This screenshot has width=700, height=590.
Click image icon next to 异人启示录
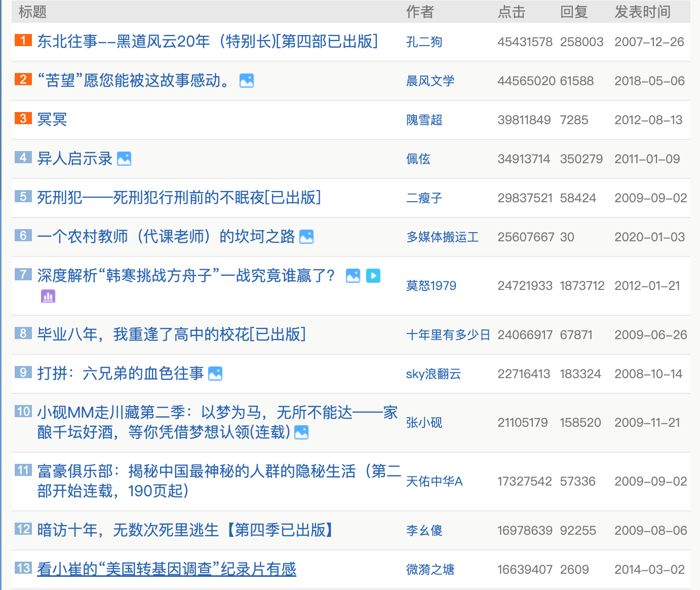point(124,159)
